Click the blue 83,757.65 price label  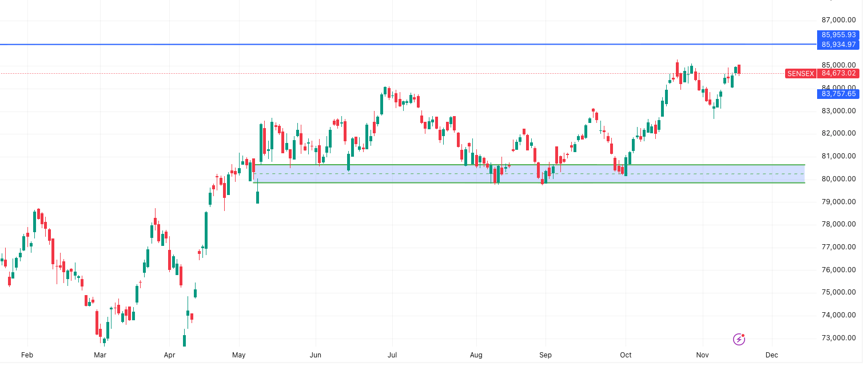pos(837,94)
